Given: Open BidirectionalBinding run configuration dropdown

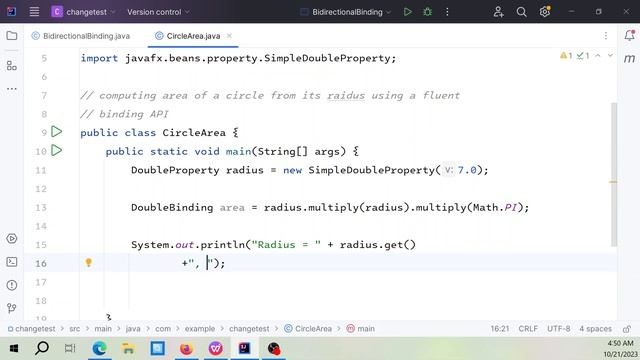Looking at the screenshot, I should pos(346,12).
